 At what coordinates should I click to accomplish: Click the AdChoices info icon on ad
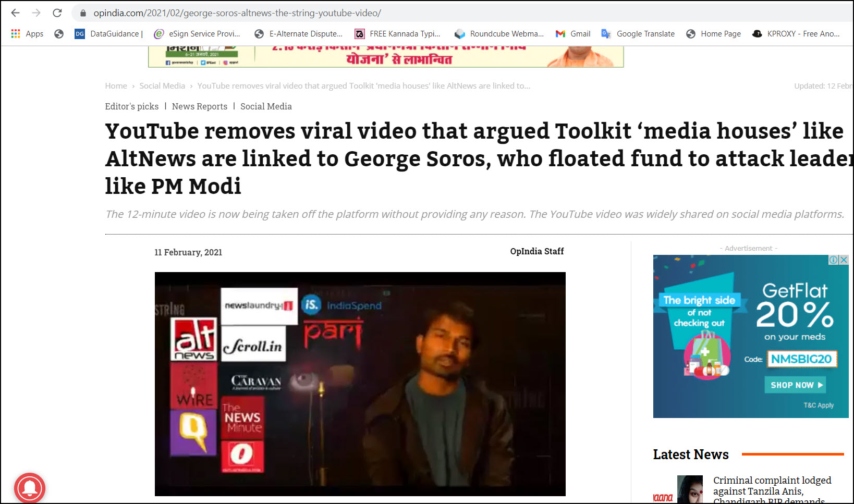[834, 260]
